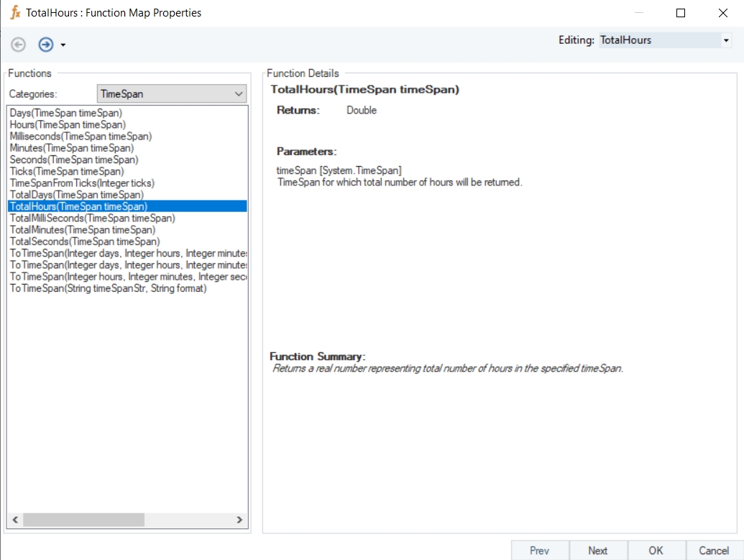Open the Categories TimeSpan combo box
The image size is (744, 560).
click(171, 94)
